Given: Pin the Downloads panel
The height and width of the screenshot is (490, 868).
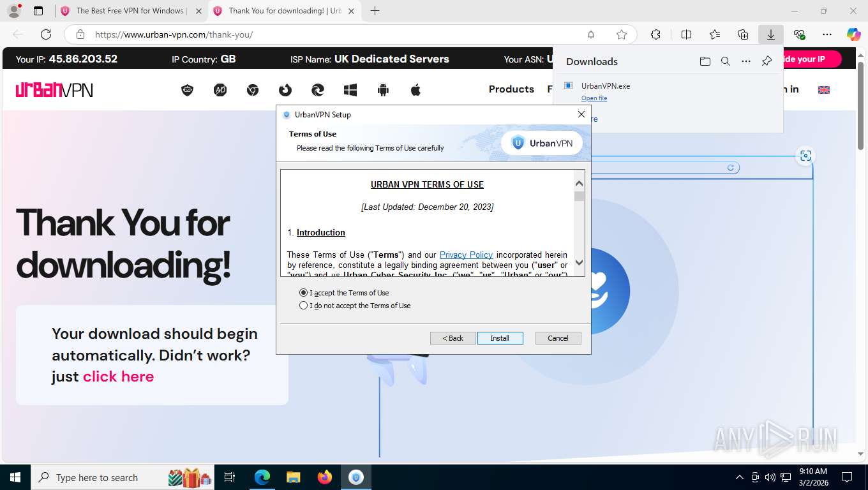Looking at the screenshot, I should [767, 61].
